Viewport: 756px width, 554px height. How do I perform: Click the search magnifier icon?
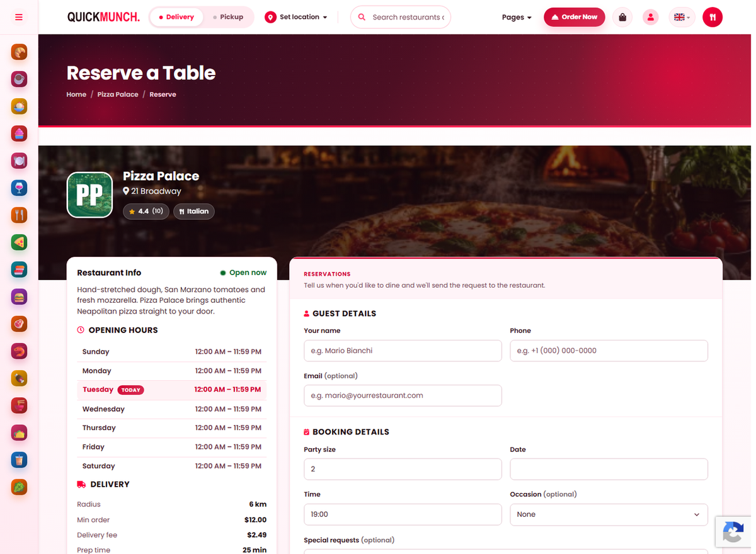pos(362,17)
